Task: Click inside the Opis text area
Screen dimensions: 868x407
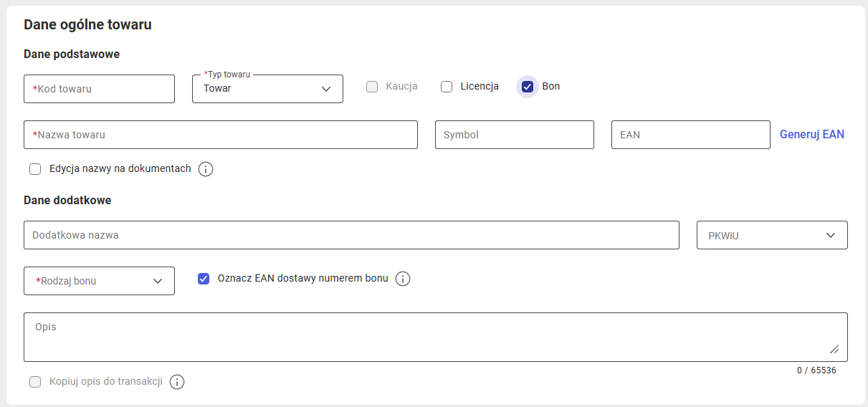Action: click(436, 337)
